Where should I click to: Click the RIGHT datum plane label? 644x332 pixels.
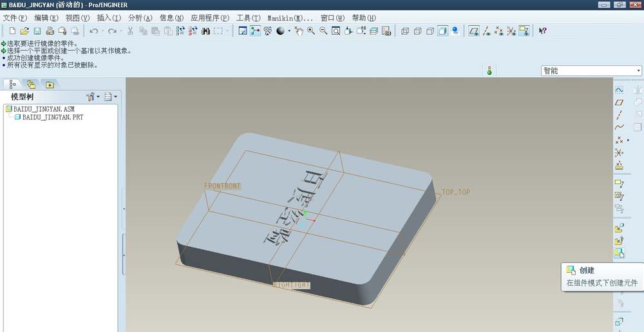point(292,285)
